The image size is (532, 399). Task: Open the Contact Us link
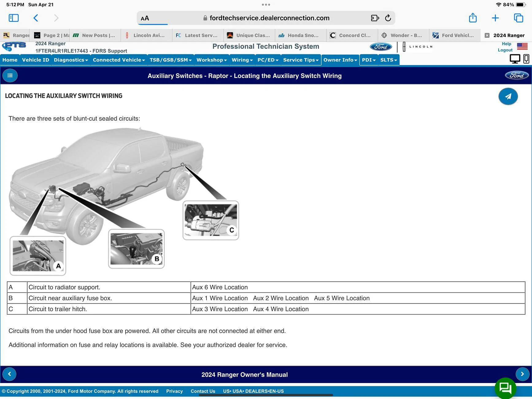click(x=203, y=391)
